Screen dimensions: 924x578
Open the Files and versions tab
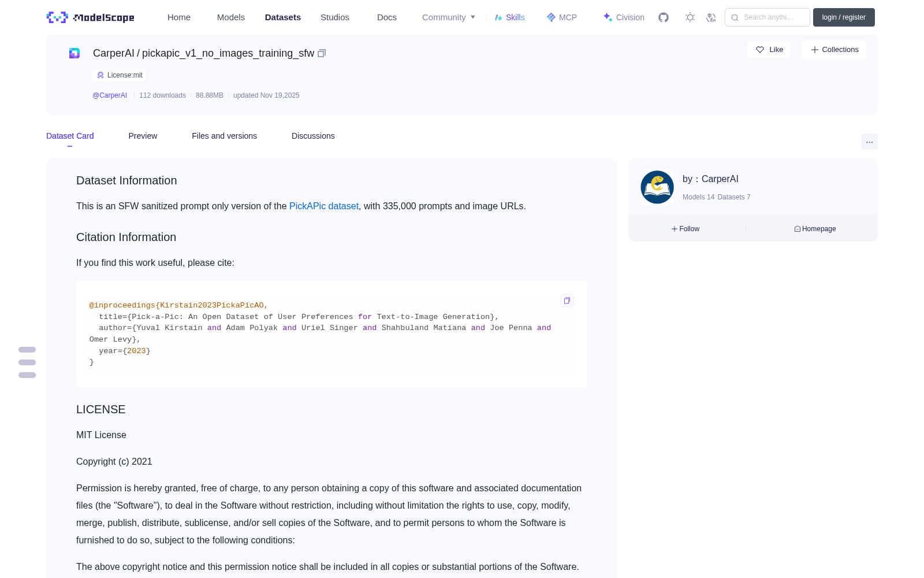click(x=224, y=136)
